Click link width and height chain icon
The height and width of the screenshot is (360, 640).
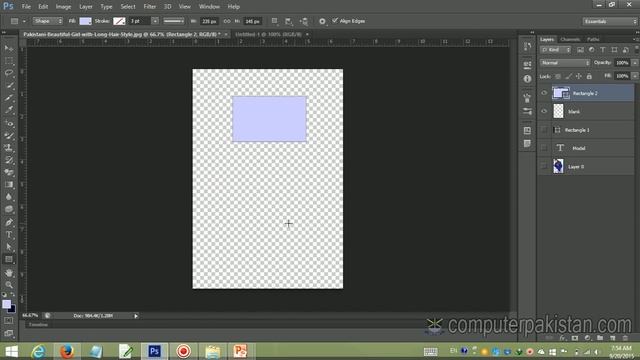point(227,21)
